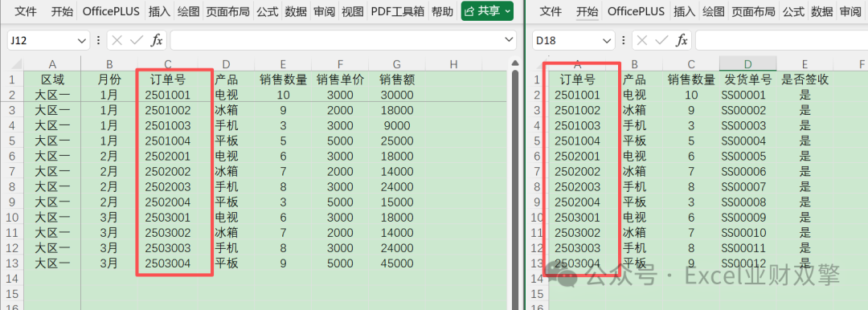868x310 pixels.
Task: Expand the J12 name box dropdown
Action: [x=82, y=40]
